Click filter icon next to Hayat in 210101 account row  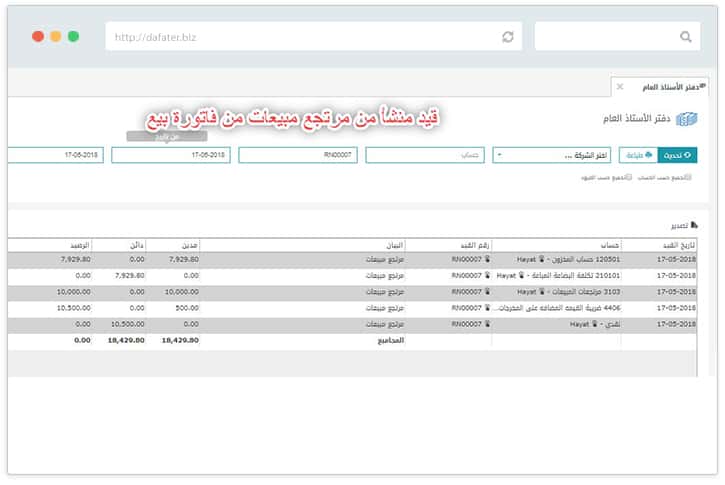point(521,276)
